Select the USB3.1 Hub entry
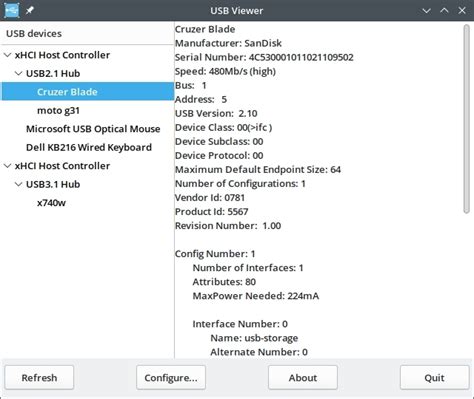This screenshot has width=474, height=399. coord(53,184)
